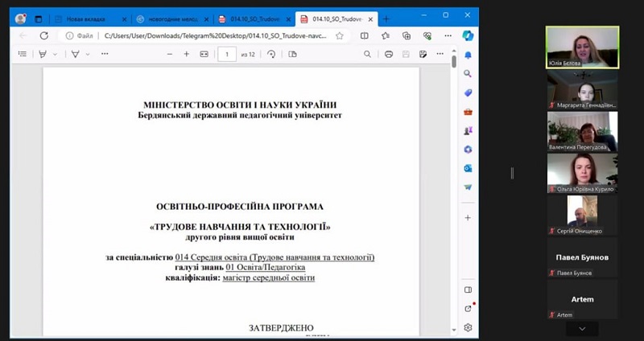Zoom in with the plus icon

187,54
